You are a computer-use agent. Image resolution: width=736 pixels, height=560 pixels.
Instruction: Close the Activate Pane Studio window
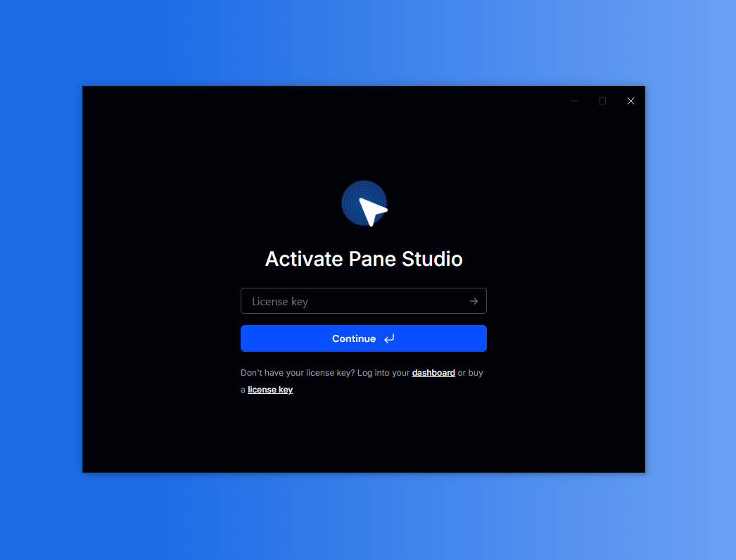(630, 101)
